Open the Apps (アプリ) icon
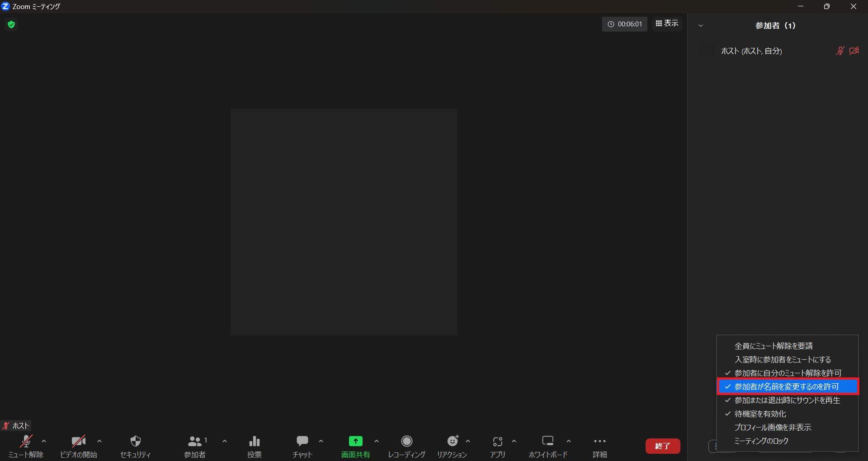This screenshot has height=461, width=868. 497,442
